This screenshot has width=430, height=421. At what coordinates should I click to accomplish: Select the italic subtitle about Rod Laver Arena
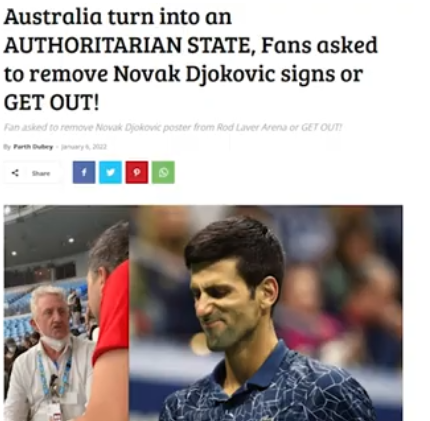[173, 127]
